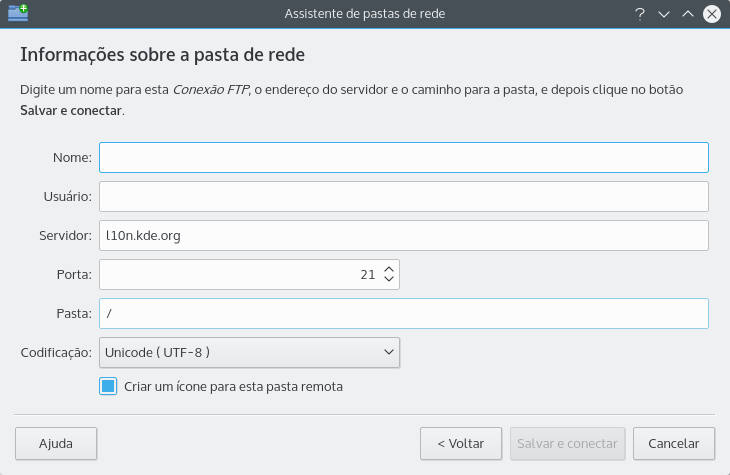Toggle "Criar um ícone para esta pasta remota"

(x=108, y=386)
